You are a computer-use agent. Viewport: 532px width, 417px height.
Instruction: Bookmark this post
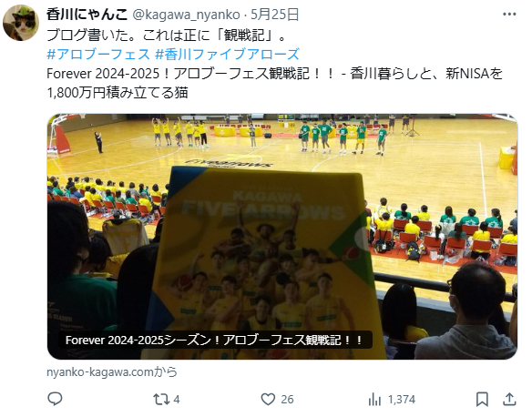click(x=482, y=400)
